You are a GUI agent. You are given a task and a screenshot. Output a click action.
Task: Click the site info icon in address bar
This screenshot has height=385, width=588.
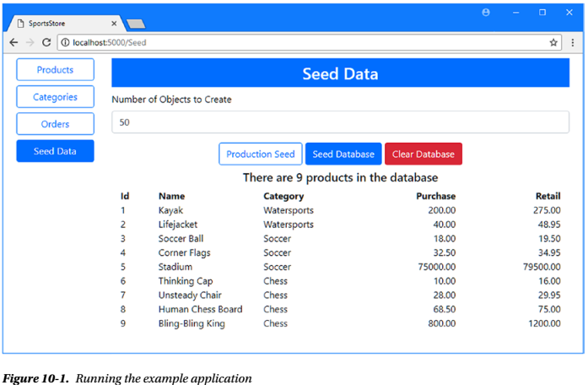[x=66, y=42]
